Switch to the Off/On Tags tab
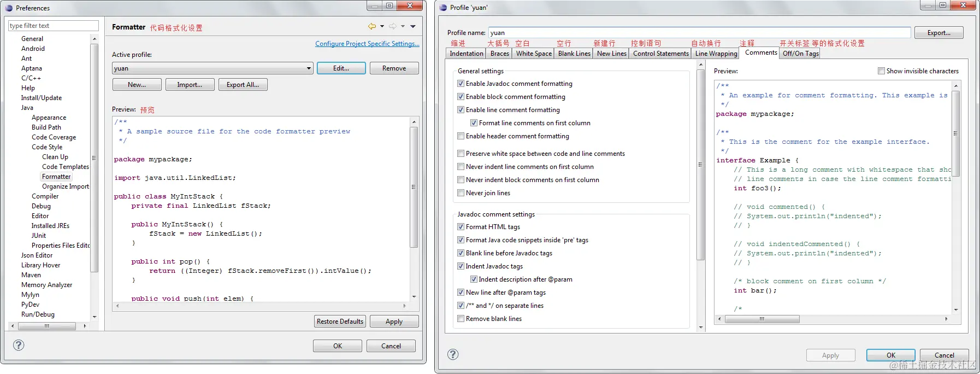Screen dimensions: 980x374 800,54
